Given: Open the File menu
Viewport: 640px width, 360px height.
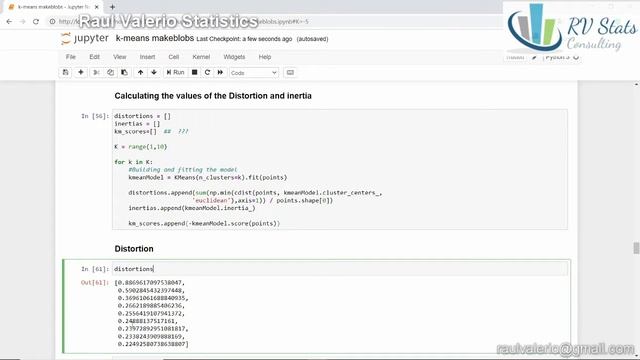Looking at the screenshot, I should click(71, 57).
